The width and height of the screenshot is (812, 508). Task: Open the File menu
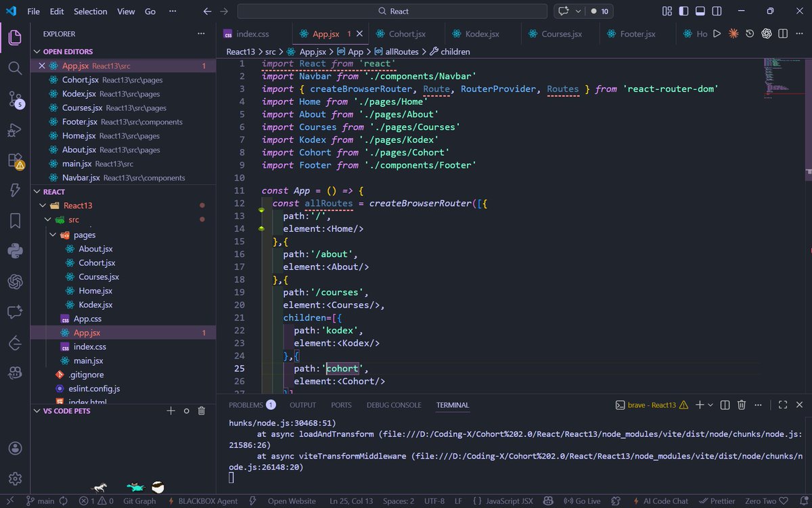pyautogui.click(x=33, y=11)
